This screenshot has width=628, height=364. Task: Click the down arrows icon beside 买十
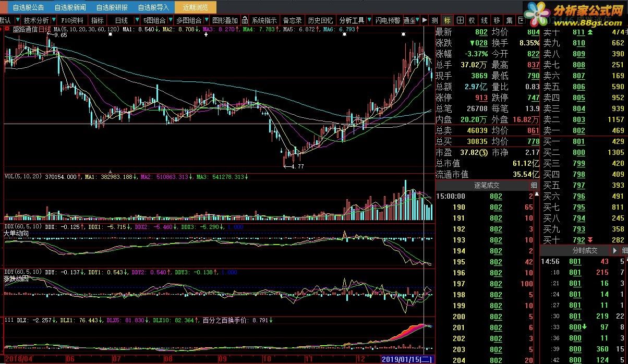(590, 240)
